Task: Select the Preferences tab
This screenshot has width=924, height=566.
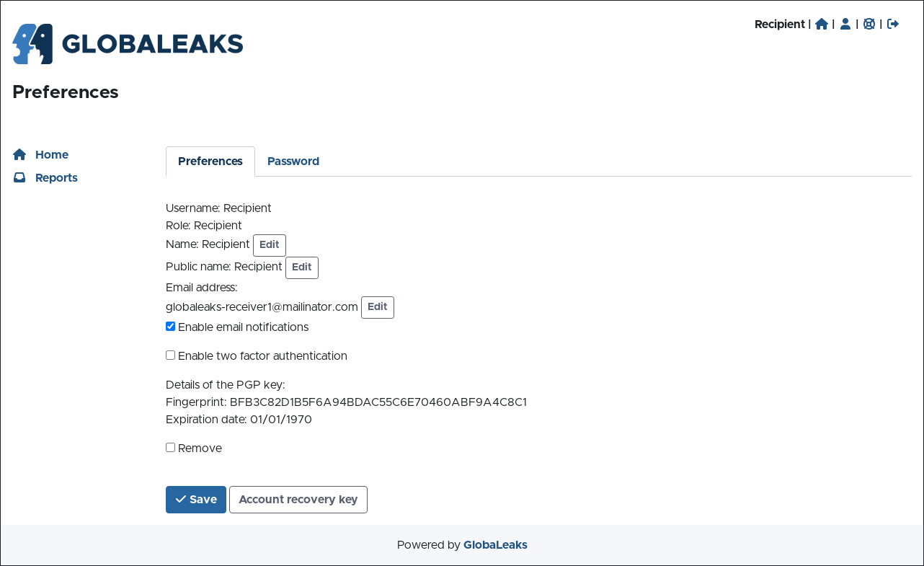Action: (x=210, y=161)
